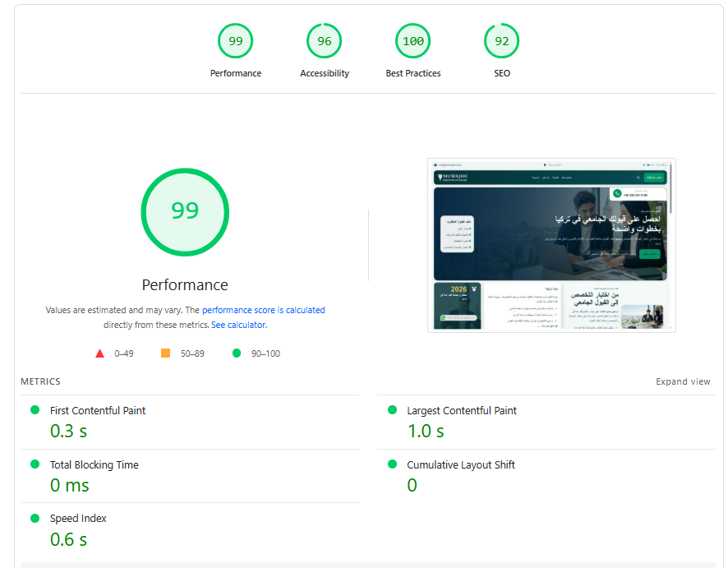Click the '0.3 s' metric value
The height and width of the screenshot is (568, 728).
tap(68, 431)
